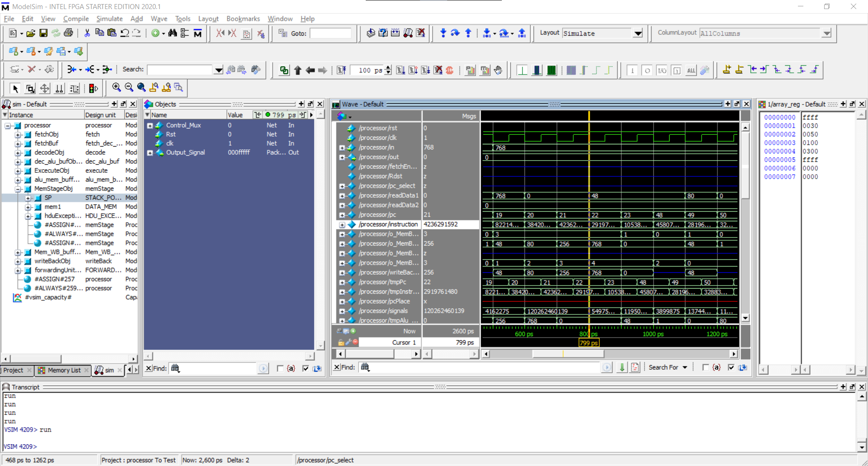Check the regex checkbox in Wave find bar
The image size is (868, 466).
pyautogui.click(x=705, y=367)
